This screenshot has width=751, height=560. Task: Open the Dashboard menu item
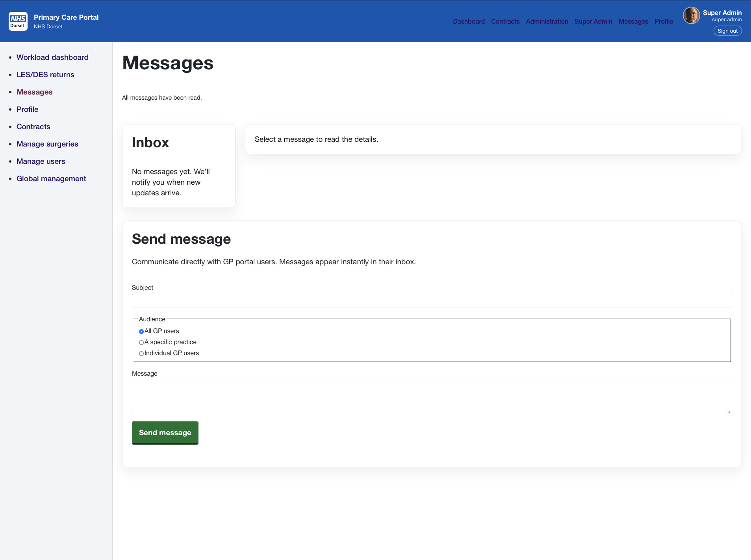(469, 22)
